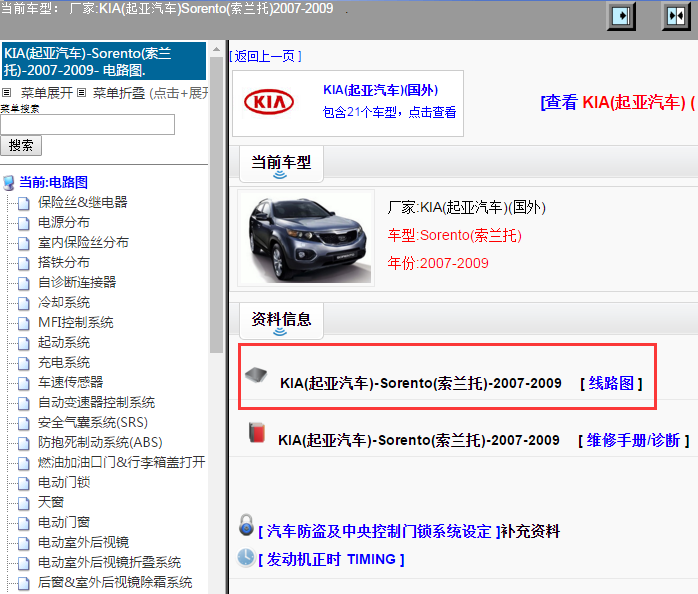Image resolution: width=698 pixels, height=594 pixels.
Task: Click 包含21个车型，点击查看 link
Action: coord(390,112)
